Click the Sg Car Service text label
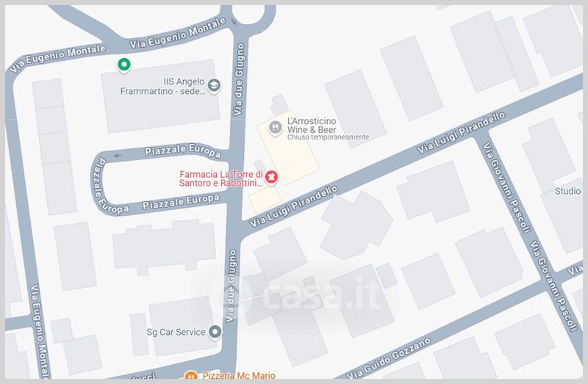Viewport: 588px width, 384px height. coord(176,333)
